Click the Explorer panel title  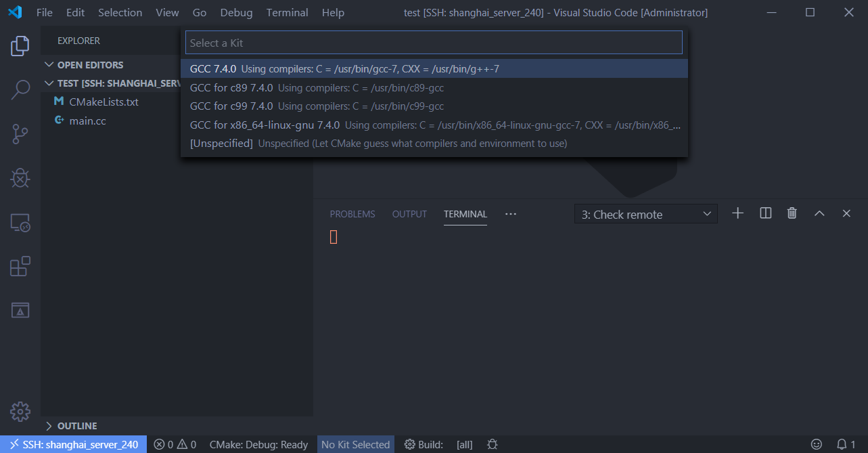[x=78, y=41]
